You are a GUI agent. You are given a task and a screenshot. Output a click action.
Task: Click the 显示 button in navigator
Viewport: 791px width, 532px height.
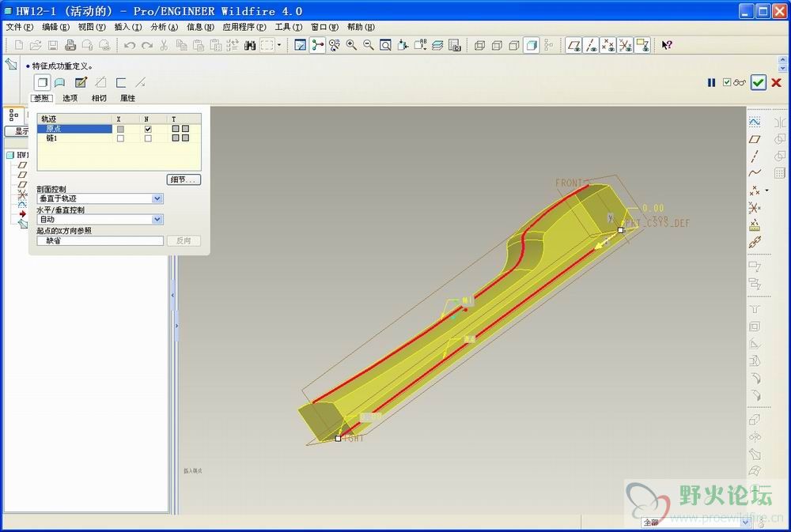pyautogui.click(x=16, y=131)
